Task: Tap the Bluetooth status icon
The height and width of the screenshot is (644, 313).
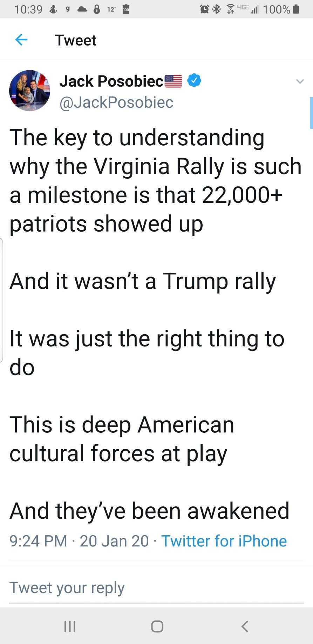Action: pos(217,9)
